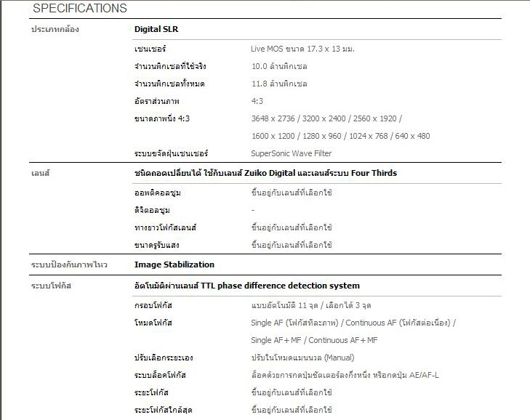Click the SPECIFICATIONS heading
The width and height of the screenshot is (530, 420).
point(80,9)
